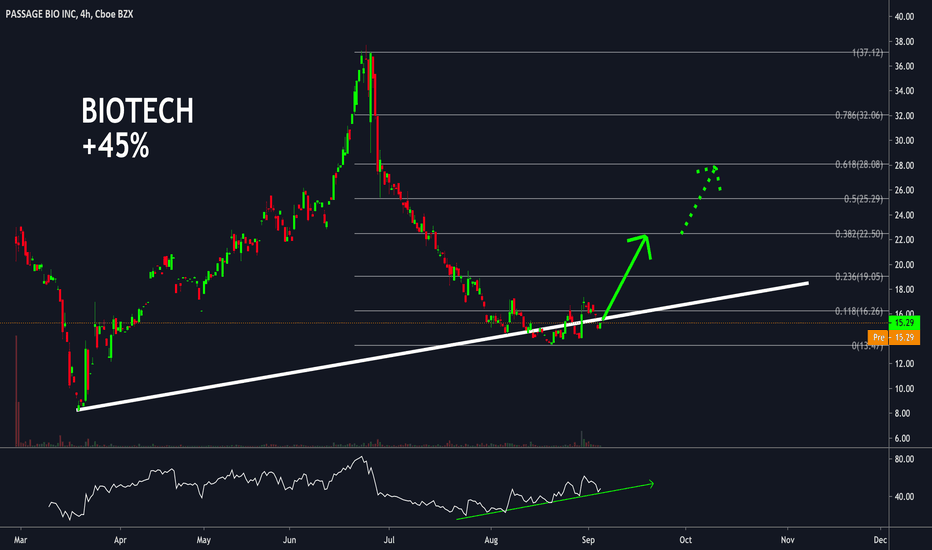The image size is (932, 550).
Task: Click the 18.00 price axis label
Action: [x=904, y=290]
